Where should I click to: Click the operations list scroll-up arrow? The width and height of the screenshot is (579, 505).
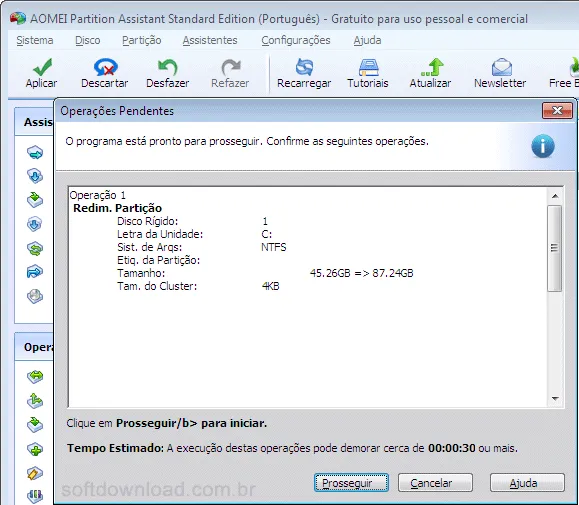tap(555, 196)
